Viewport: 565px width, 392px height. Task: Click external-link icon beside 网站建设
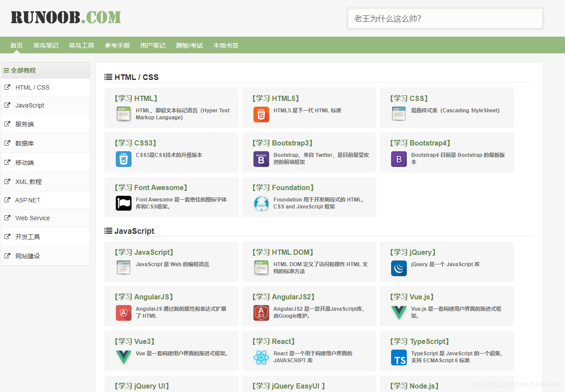7,256
